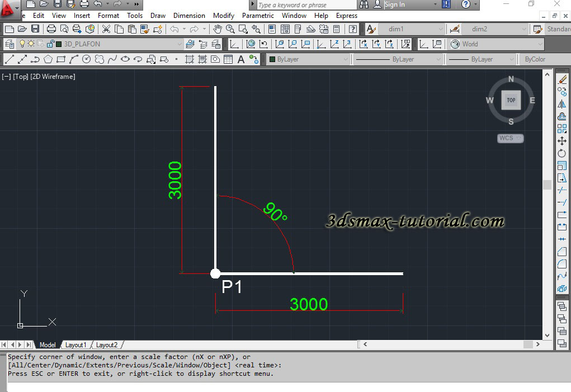This screenshot has height=392, width=571.
Task: Open the ByLayer linetype dropdown
Action: [x=438, y=59]
